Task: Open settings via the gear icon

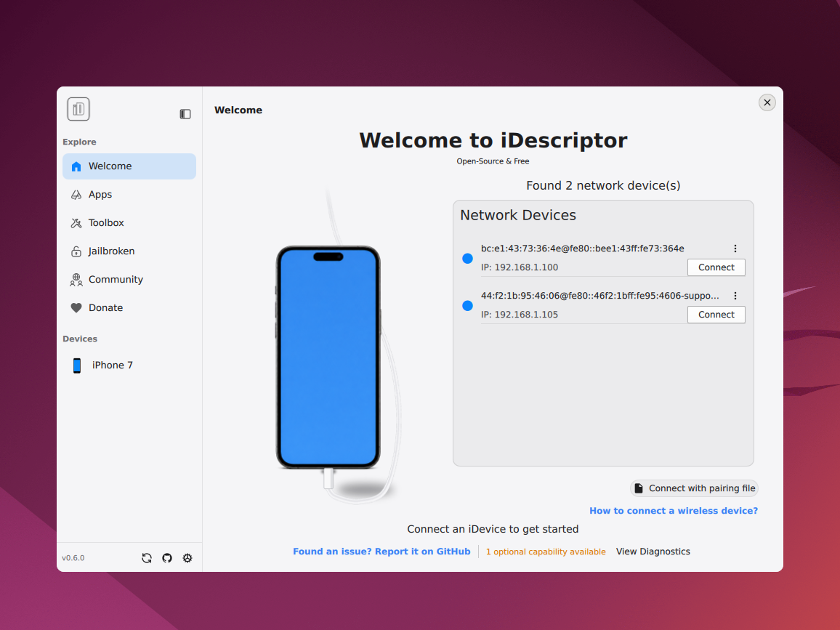Action: (187, 558)
